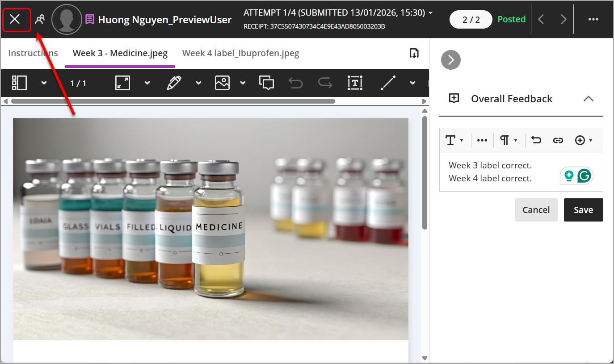Click the insert link icon in feedback editor

tap(558, 140)
